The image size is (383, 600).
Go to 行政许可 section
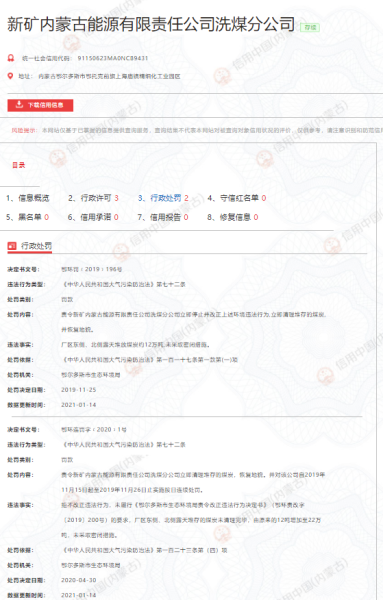point(93,198)
